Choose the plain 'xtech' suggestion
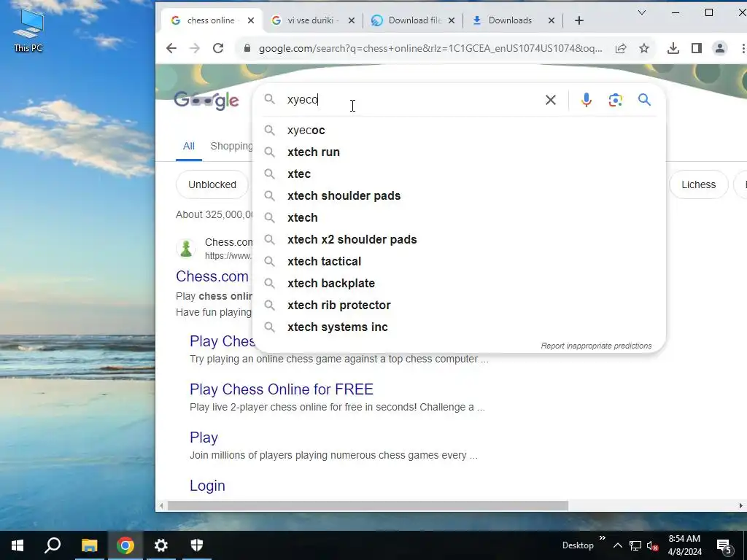747x560 pixels. (x=460, y=217)
